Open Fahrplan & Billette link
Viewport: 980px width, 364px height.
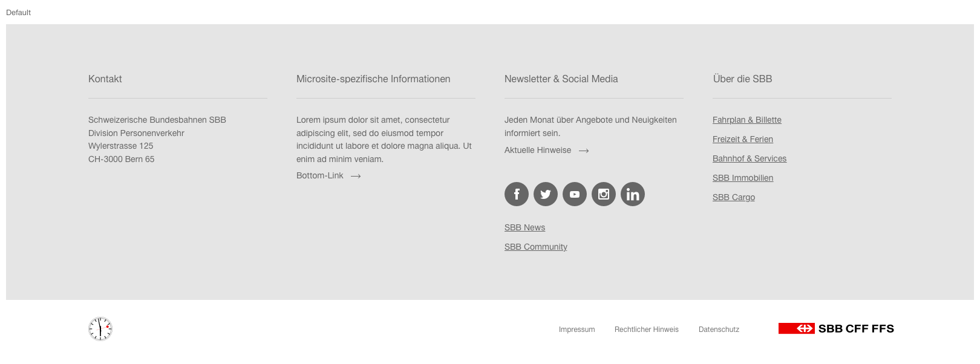click(x=747, y=120)
